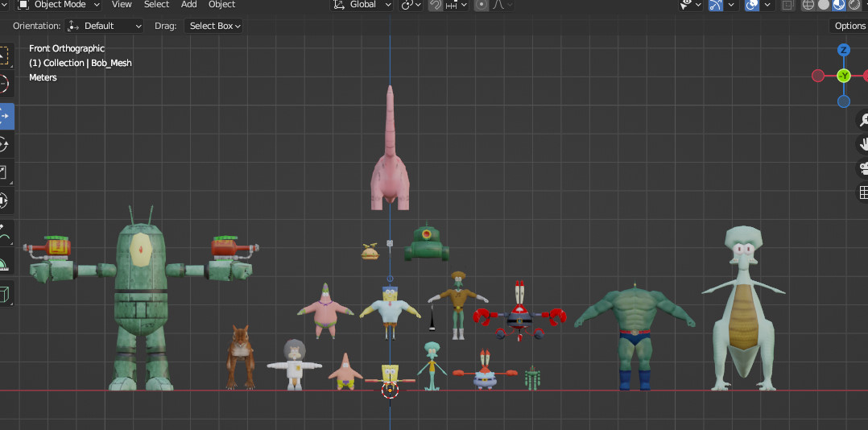This screenshot has width=868, height=430.
Task: Click the blue Z axis gizmo ball
Action: [x=844, y=51]
